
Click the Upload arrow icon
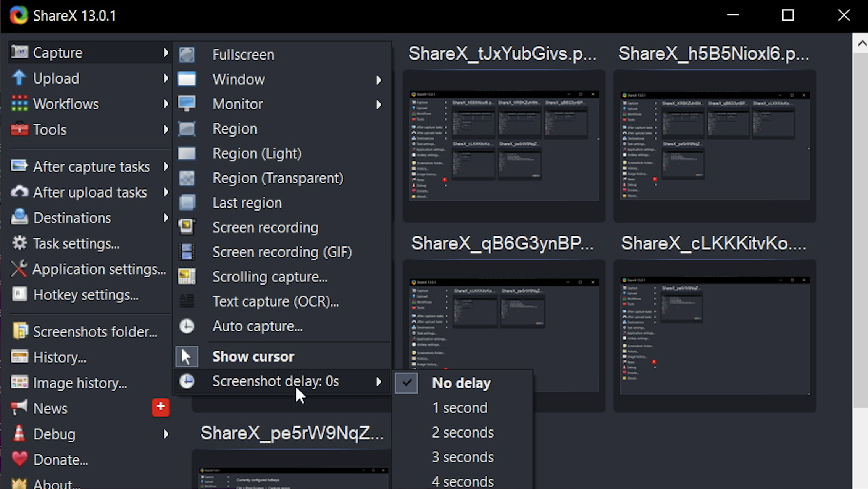pos(19,78)
